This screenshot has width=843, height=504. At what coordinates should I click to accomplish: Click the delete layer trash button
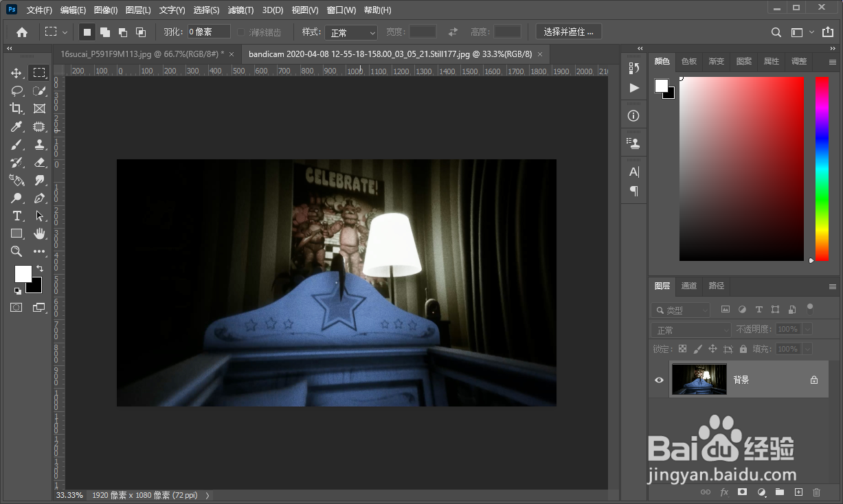tap(817, 492)
